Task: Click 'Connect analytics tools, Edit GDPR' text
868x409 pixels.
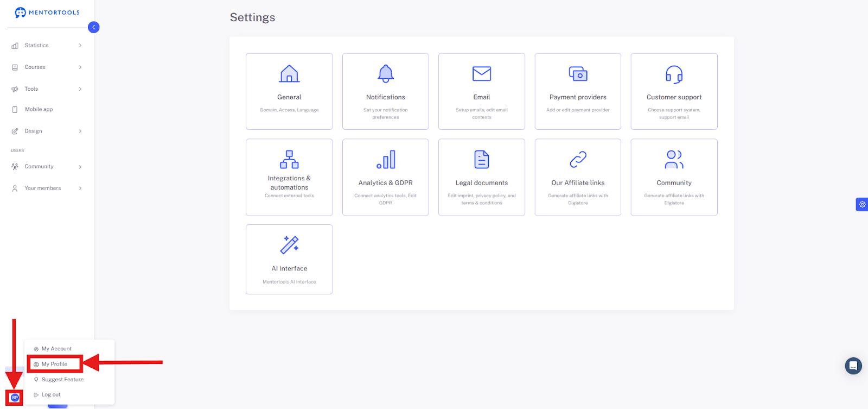Action: [386, 199]
